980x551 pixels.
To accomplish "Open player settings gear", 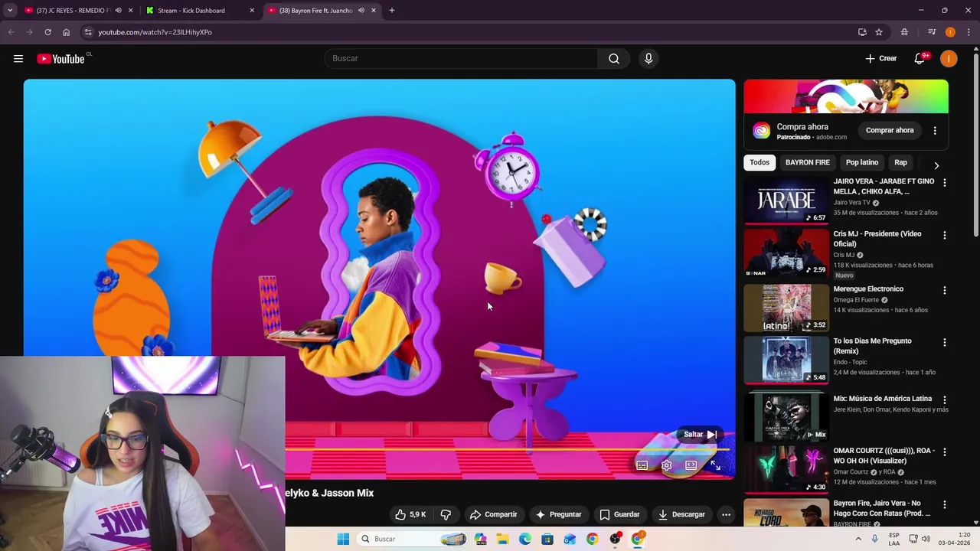I will (666, 465).
